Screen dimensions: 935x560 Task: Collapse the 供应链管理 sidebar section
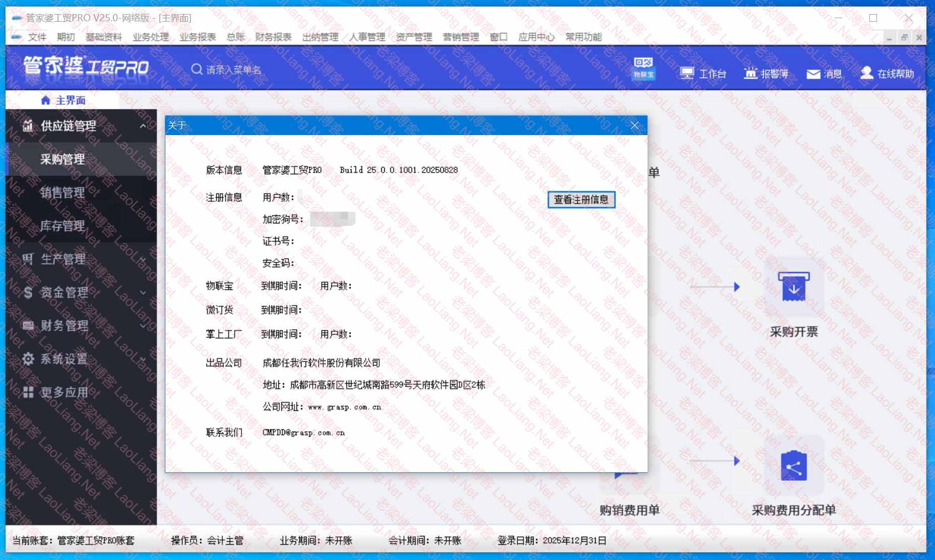click(x=143, y=126)
